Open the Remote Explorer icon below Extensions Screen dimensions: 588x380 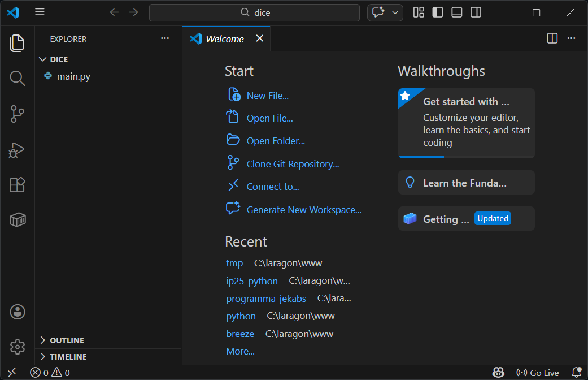17,220
